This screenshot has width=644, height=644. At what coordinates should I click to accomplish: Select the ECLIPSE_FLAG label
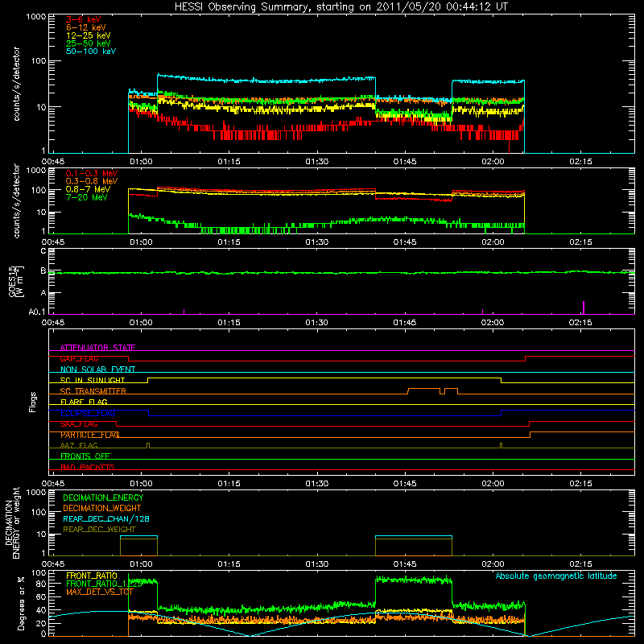88,413
